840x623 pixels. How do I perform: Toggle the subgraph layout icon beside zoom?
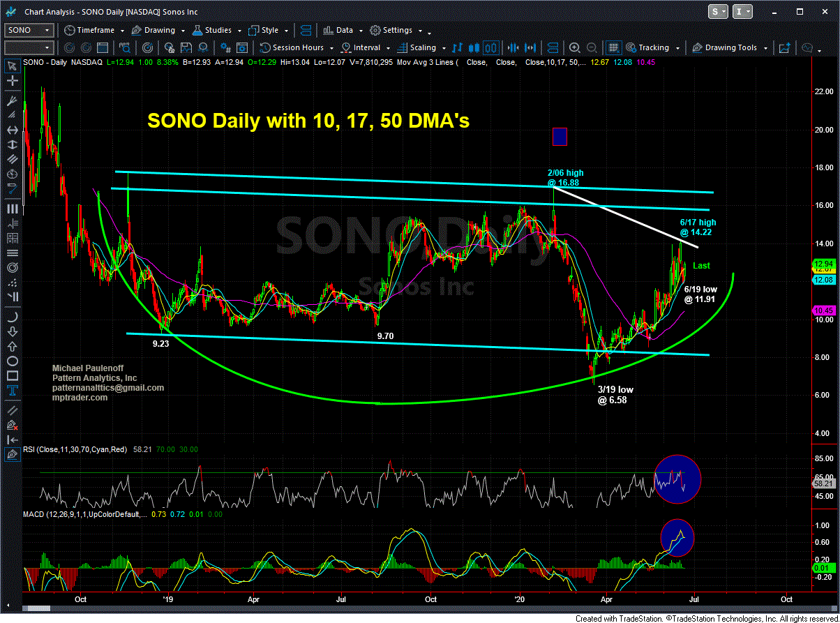click(553, 47)
